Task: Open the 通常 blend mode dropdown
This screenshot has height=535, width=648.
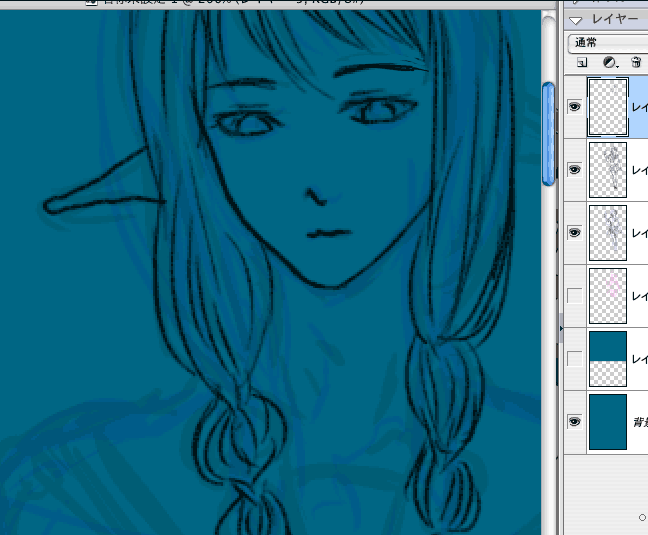Action: 608,43
